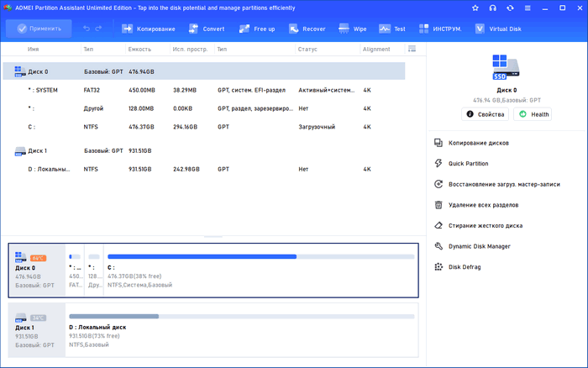The image size is (588, 368).
Task: Open Dynamic Disk Manager
Action: click(479, 246)
